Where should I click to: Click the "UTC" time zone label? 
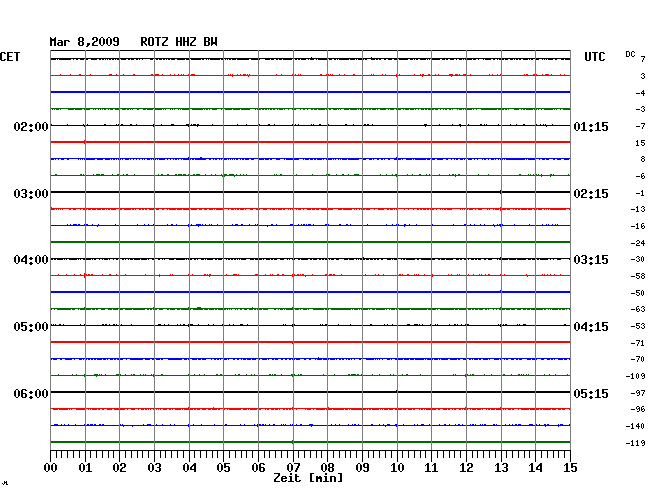[594, 57]
